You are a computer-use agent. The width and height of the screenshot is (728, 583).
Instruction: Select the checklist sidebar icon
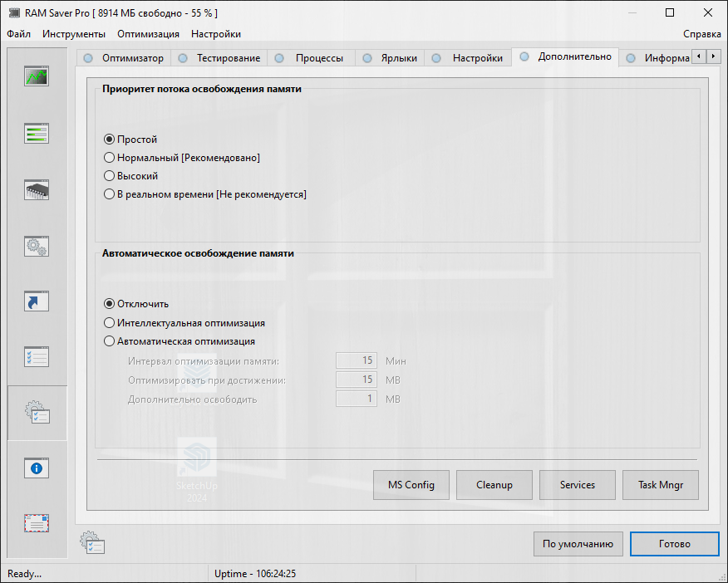point(37,357)
